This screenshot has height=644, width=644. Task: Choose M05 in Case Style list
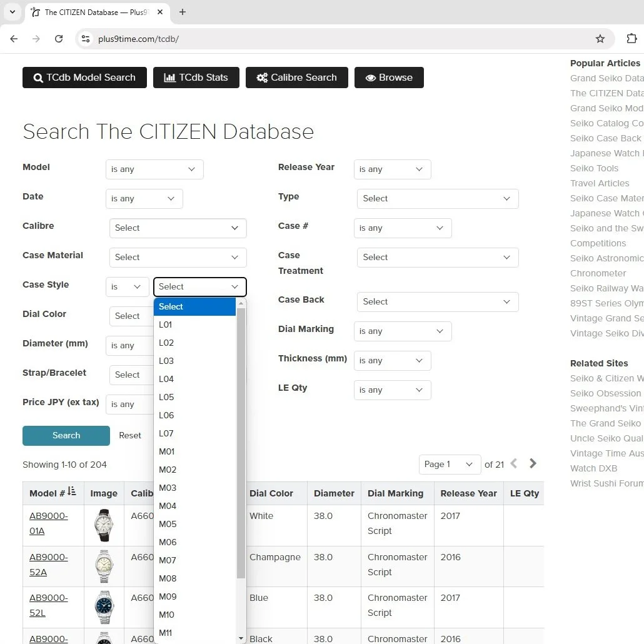click(x=194, y=524)
